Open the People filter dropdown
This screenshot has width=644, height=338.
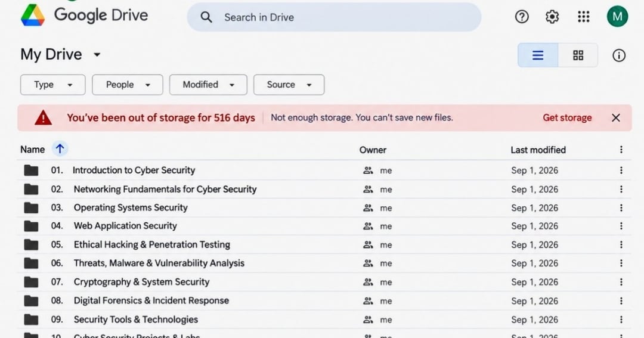pos(128,85)
